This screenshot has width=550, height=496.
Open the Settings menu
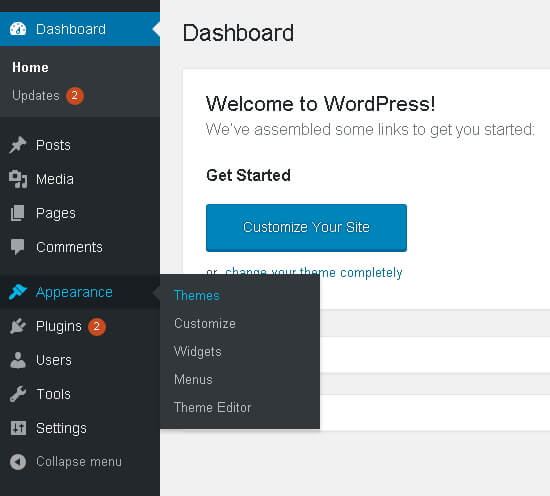pyautogui.click(x=61, y=428)
